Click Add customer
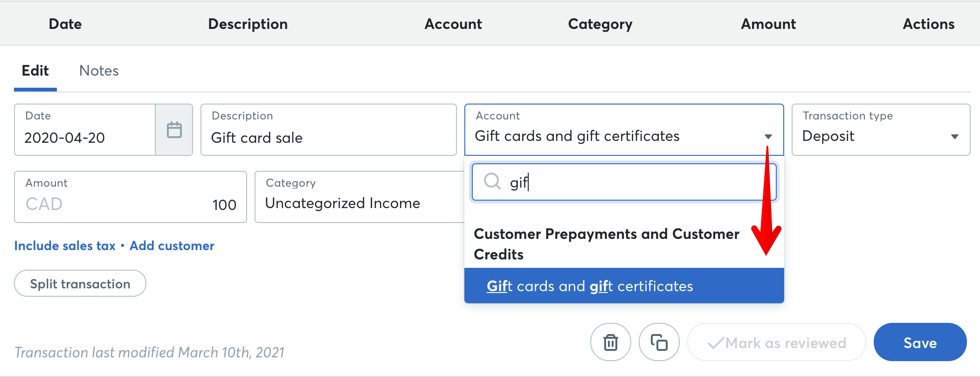Viewport: 980px width, 377px height. pos(172,246)
